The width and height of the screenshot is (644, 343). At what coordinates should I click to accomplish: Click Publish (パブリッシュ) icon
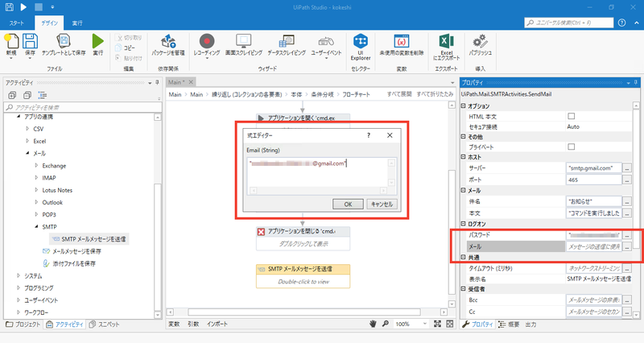coord(480,41)
